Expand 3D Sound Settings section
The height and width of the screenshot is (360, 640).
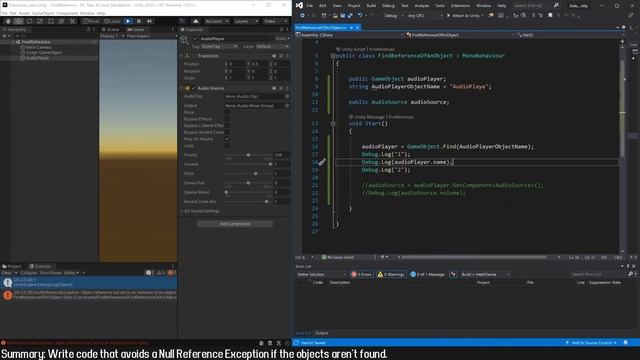[x=181, y=211]
